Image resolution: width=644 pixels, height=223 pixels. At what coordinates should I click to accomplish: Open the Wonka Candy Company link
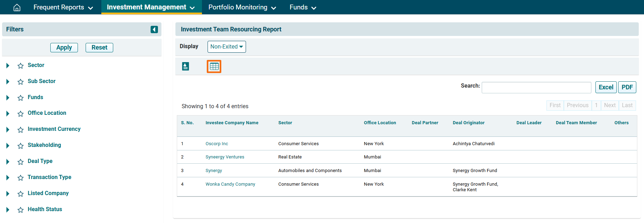click(230, 184)
